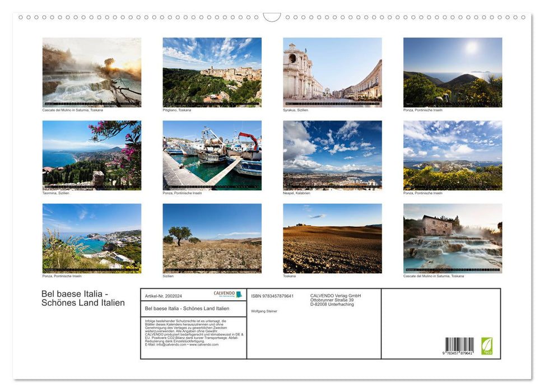Click the Taormina, Sizilien coastal image
Screen dimensions: 544x392
click(91, 155)
